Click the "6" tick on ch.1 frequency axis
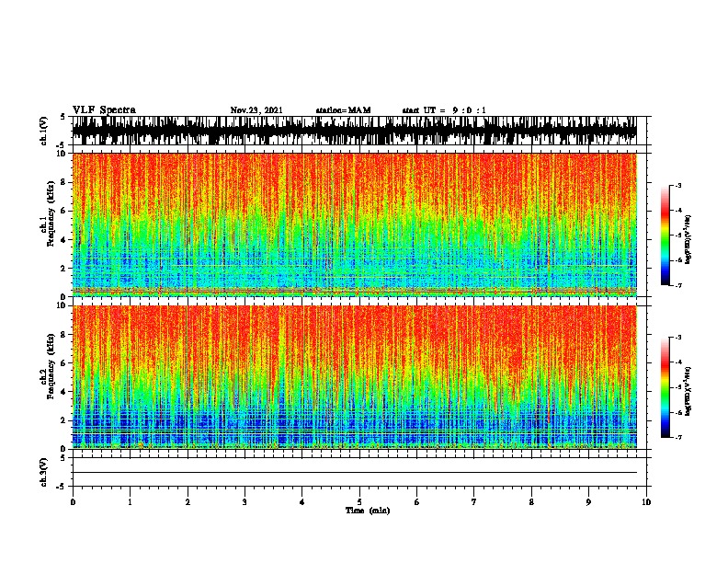Image resolution: width=728 pixels, height=563 pixels. click(x=64, y=211)
